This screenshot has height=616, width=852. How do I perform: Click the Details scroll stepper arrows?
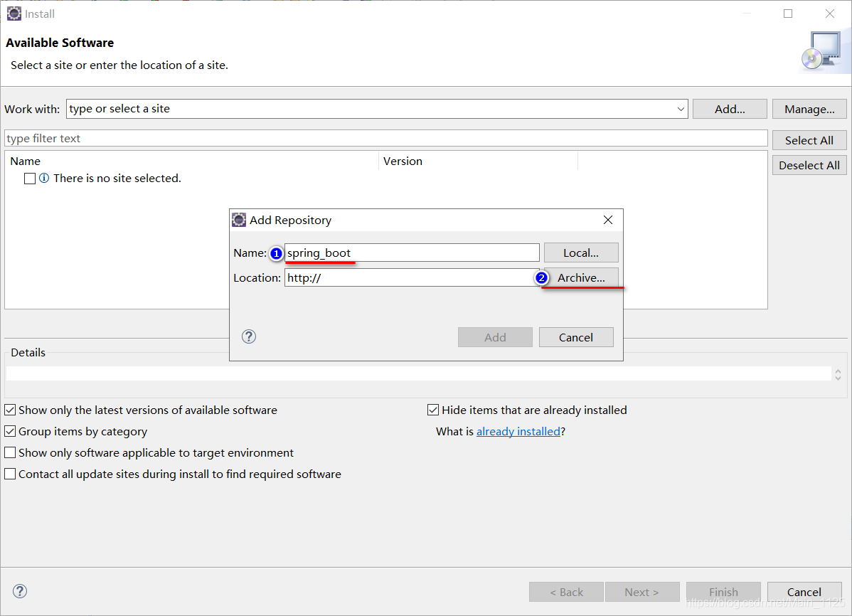tap(838, 375)
